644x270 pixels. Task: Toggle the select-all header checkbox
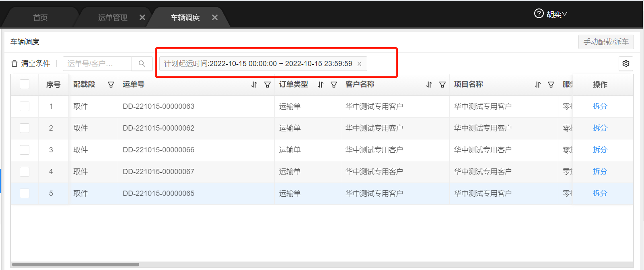tap(25, 84)
